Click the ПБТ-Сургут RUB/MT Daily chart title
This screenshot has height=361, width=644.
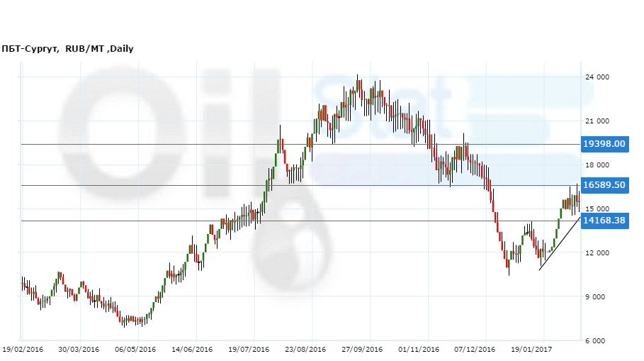pos(68,49)
